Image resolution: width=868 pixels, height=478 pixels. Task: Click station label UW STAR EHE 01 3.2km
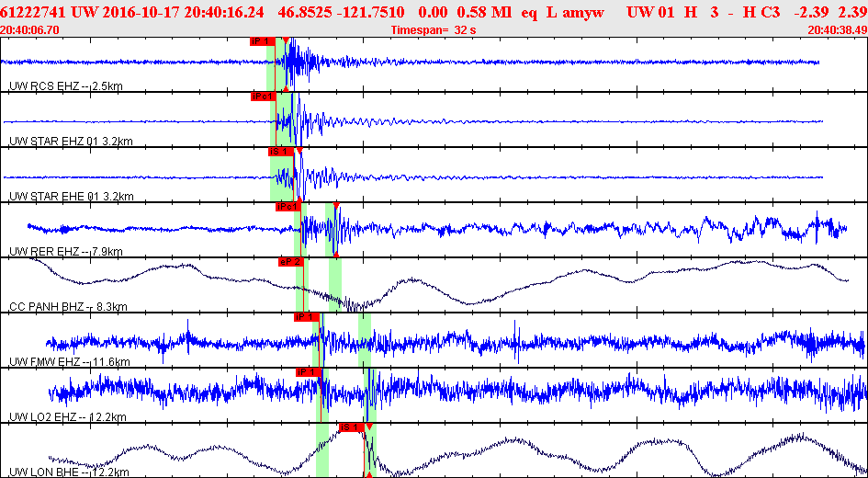pyautogui.click(x=71, y=196)
